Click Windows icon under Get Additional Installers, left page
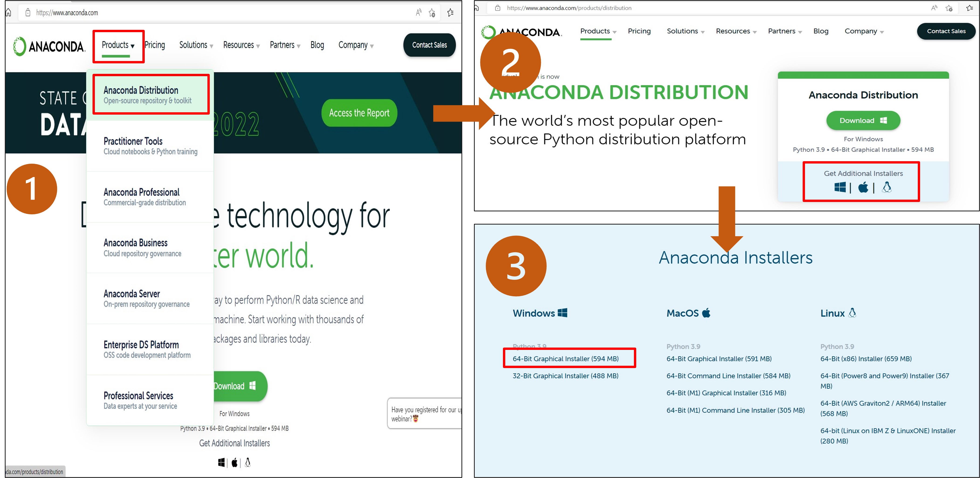 pyautogui.click(x=221, y=462)
